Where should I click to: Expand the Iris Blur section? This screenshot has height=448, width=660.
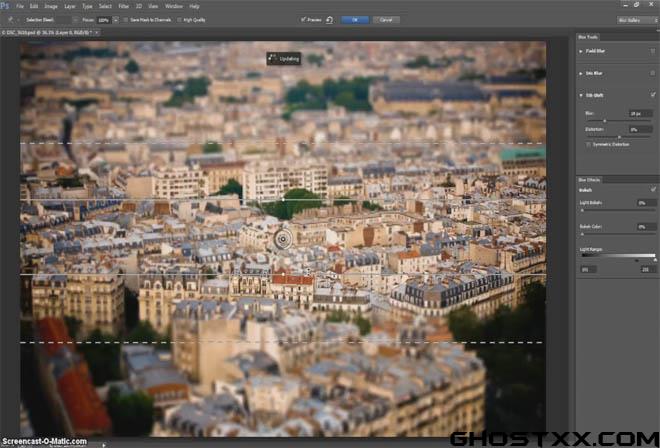click(x=581, y=73)
